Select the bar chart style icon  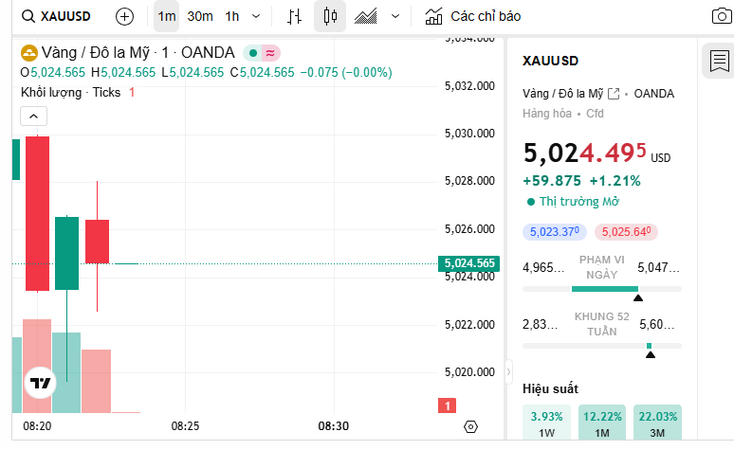pyautogui.click(x=294, y=16)
